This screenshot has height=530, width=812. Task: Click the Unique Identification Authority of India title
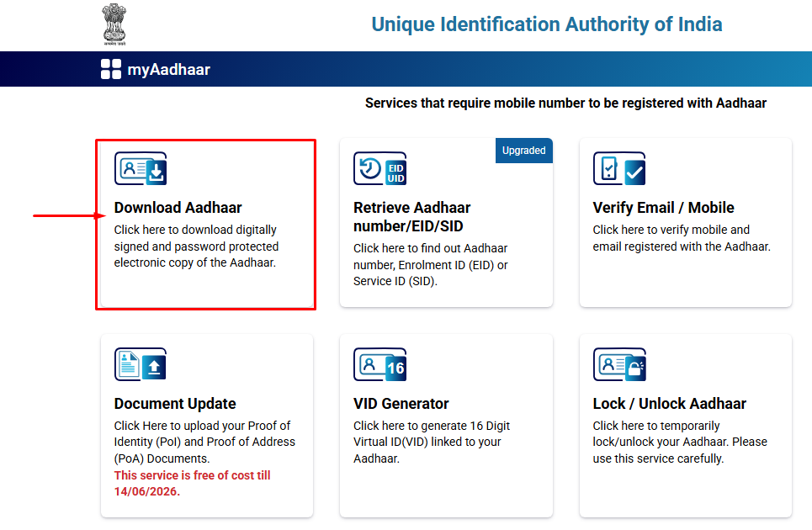546,24
